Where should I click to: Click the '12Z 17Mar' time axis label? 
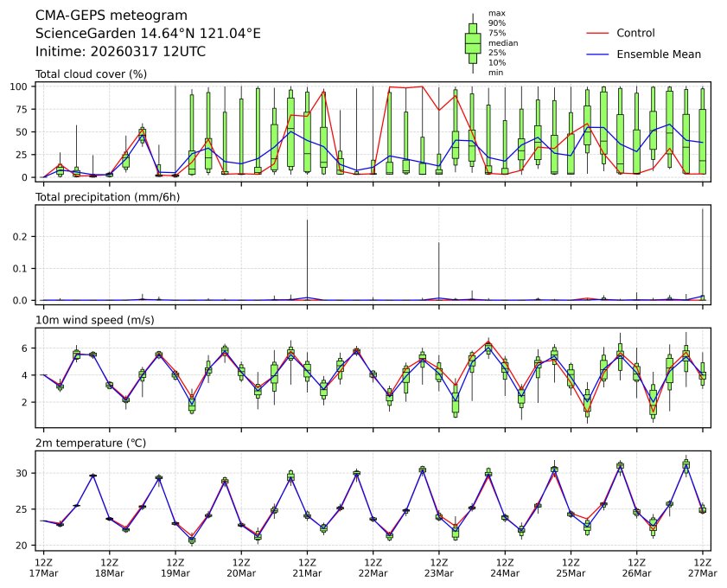coord(43,566)
